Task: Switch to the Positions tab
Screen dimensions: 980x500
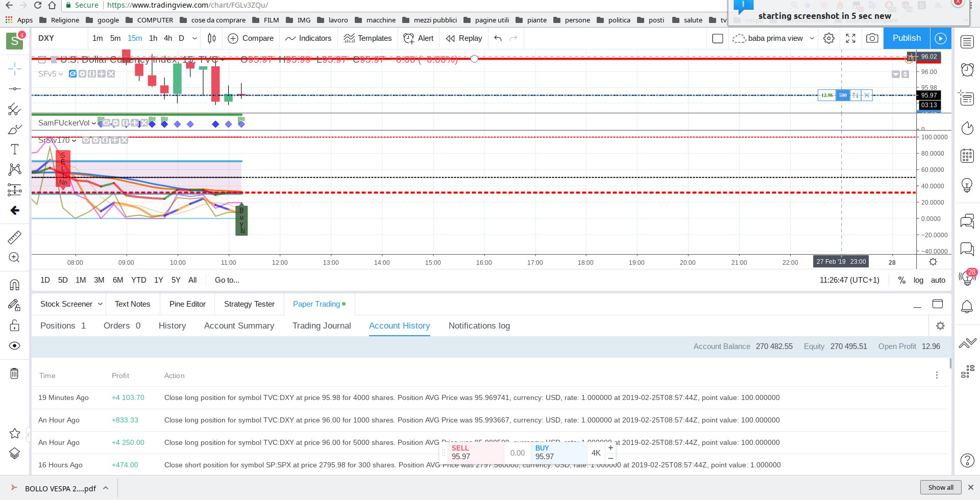Action: coord(63,326)
